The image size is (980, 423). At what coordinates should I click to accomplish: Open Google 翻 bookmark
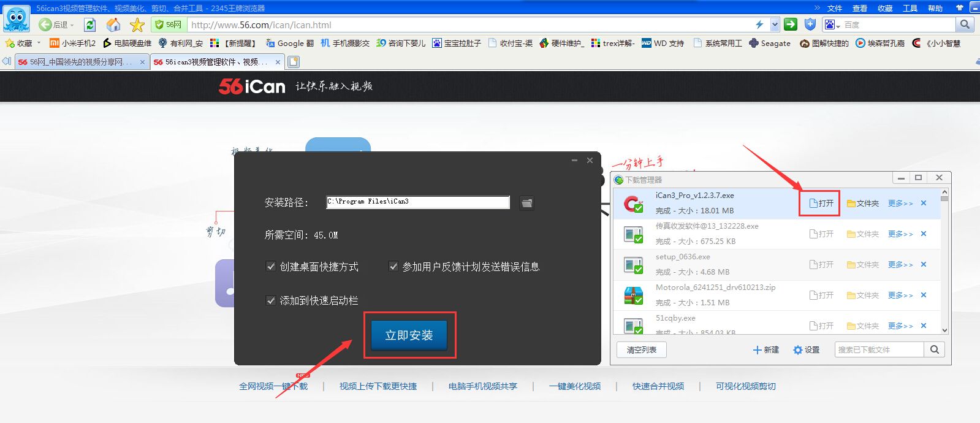(290, 43)
